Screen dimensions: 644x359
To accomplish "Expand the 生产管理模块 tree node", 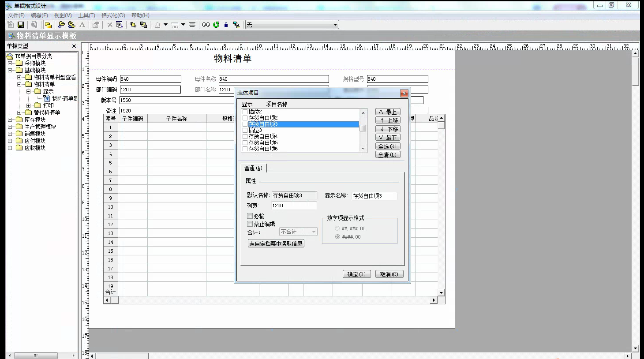I will pyautogui.click(x=10, y=127).
